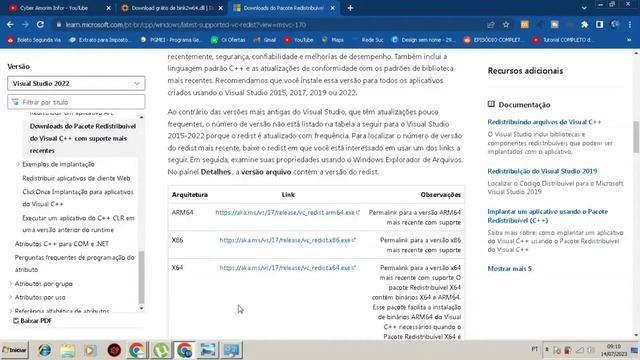Open the Chrome profile avatar menu
The image size is (640, 360).
tap(614, 24)
